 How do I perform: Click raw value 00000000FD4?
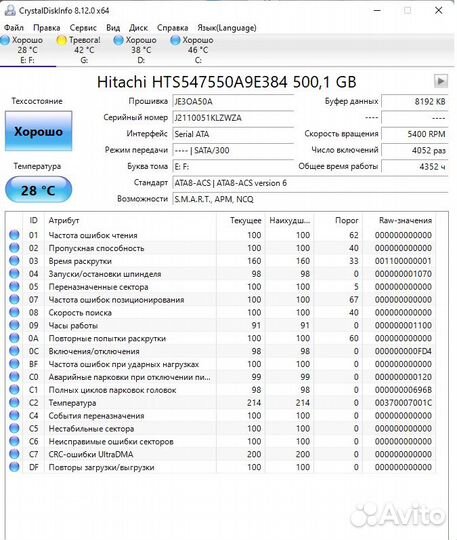(403, 351)
